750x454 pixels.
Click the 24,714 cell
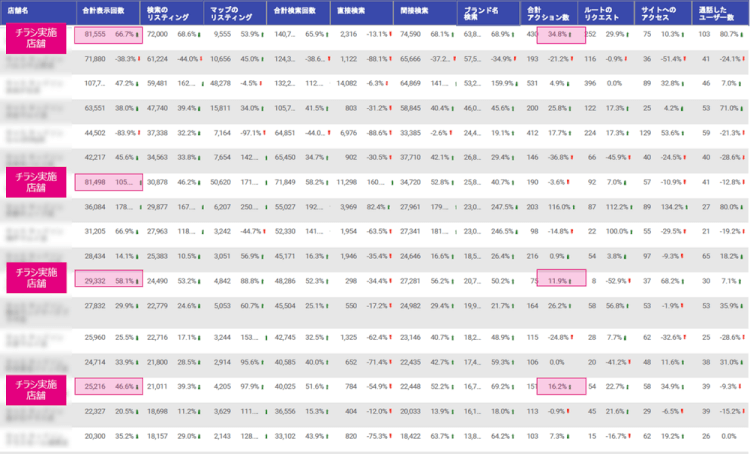tap(95, 362)
